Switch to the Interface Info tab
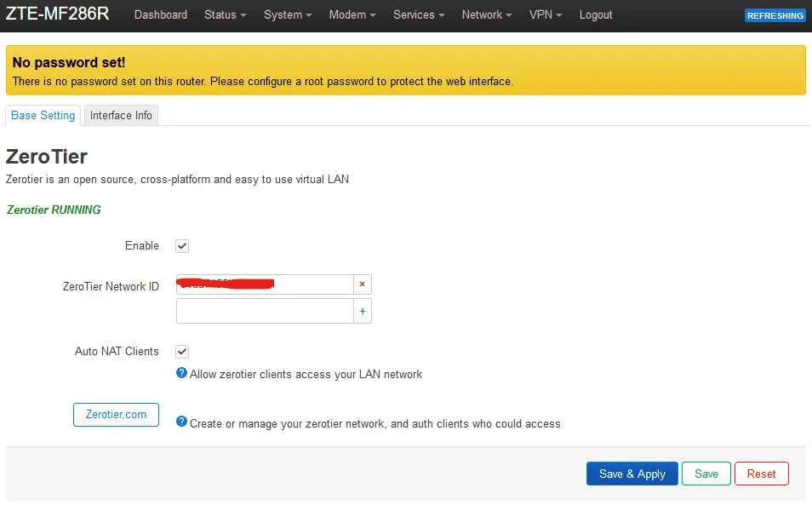This screenshot has width=812, height=517. (x=121, y=116)
